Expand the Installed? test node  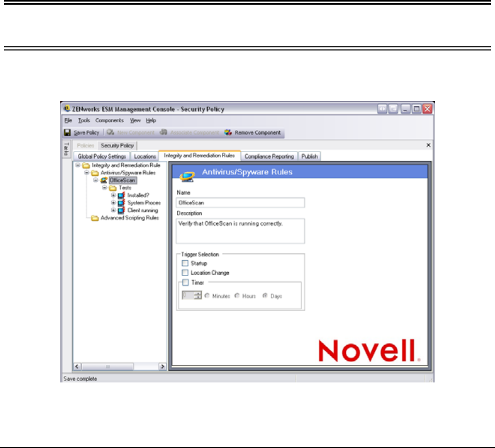pos(113,195)
